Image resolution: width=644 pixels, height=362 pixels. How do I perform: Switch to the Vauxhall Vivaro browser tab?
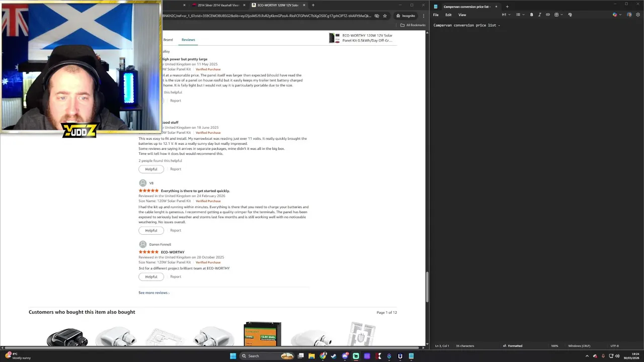click(218, 5)
